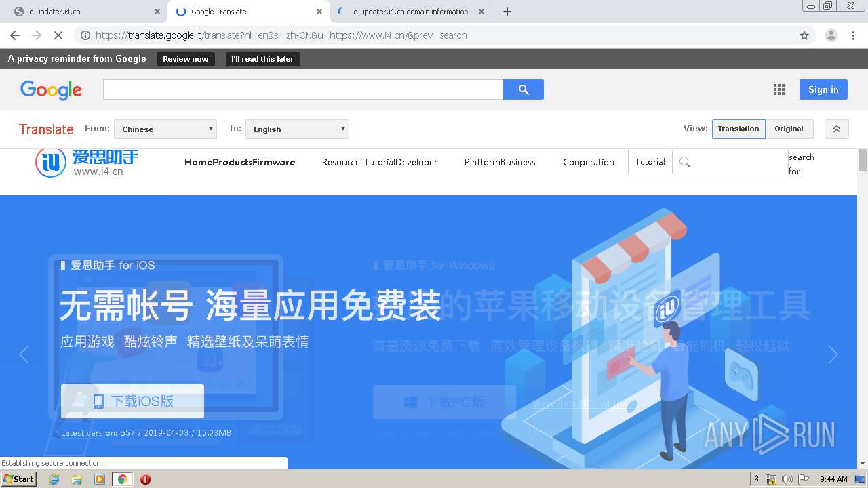This screenshot has width=868, height=488.
Task: Open File Explorer from taskbar
Action: (77, 479)
